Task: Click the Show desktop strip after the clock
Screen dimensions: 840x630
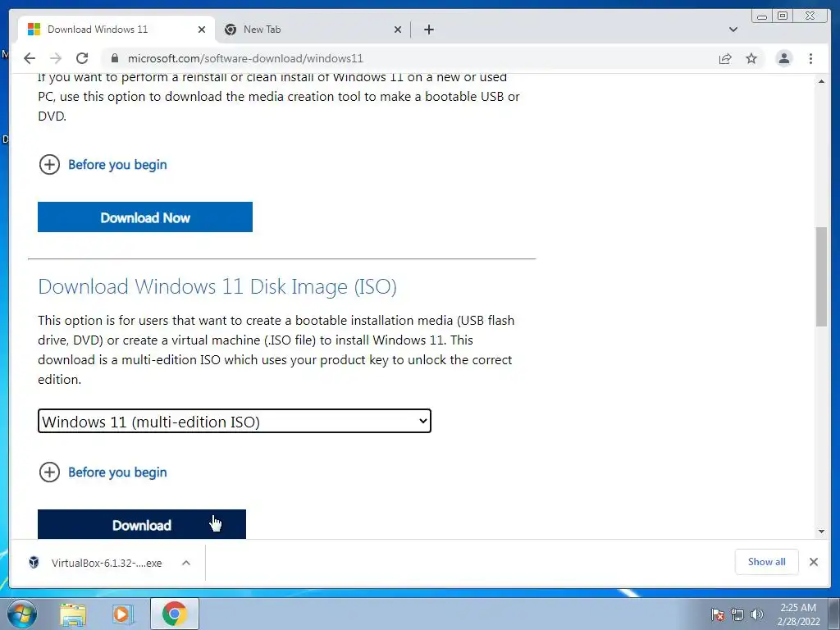Action: click(x=834, y=614)
